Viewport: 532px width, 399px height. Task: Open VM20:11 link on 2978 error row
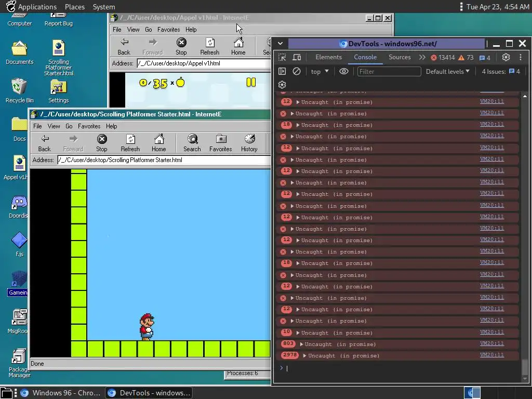tap(491, 355)
